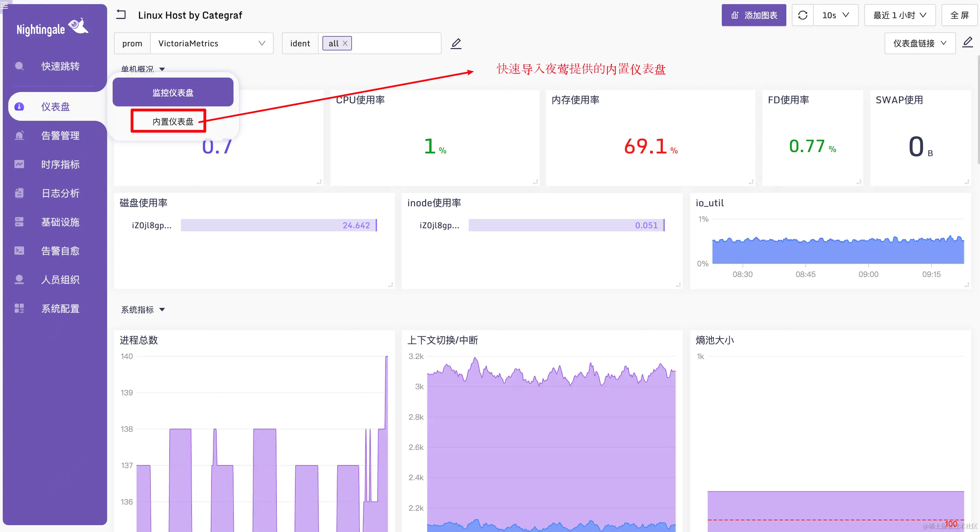
Task: Click the 全屏 fullscreen button
Action: coord(959,15)
